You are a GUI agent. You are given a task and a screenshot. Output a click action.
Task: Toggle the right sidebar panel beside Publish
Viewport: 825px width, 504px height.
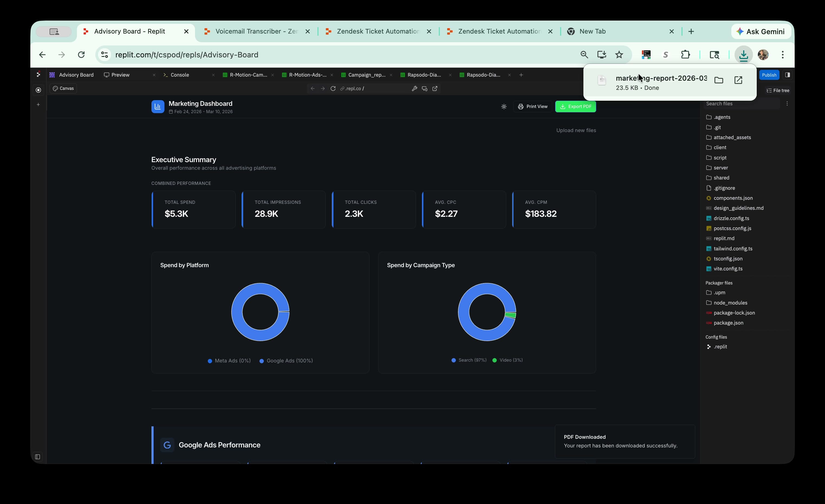pyautogui.click(x=788, y=75)
